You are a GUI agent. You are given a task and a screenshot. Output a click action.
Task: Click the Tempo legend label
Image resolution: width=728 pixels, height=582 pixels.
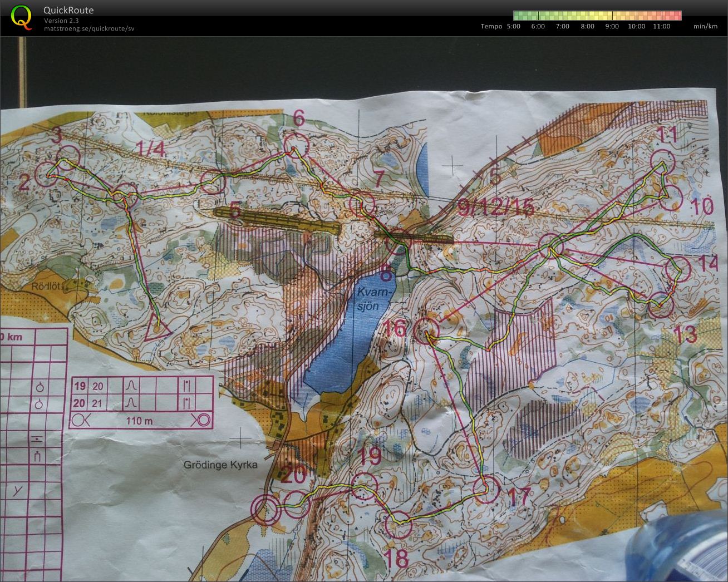[x=491, y=26]
